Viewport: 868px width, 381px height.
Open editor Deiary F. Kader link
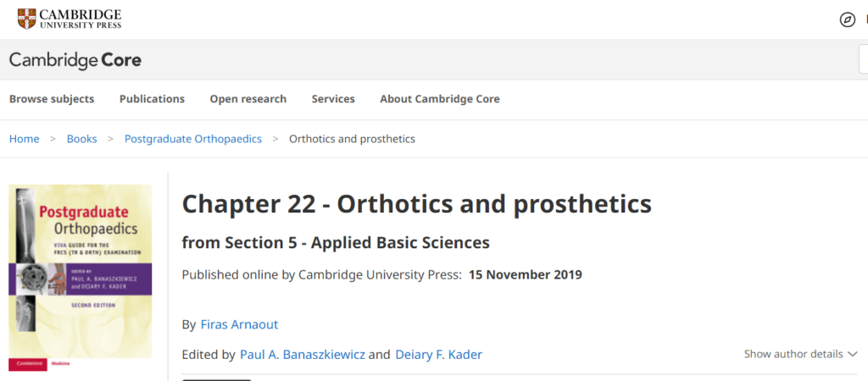coord(438,354)
